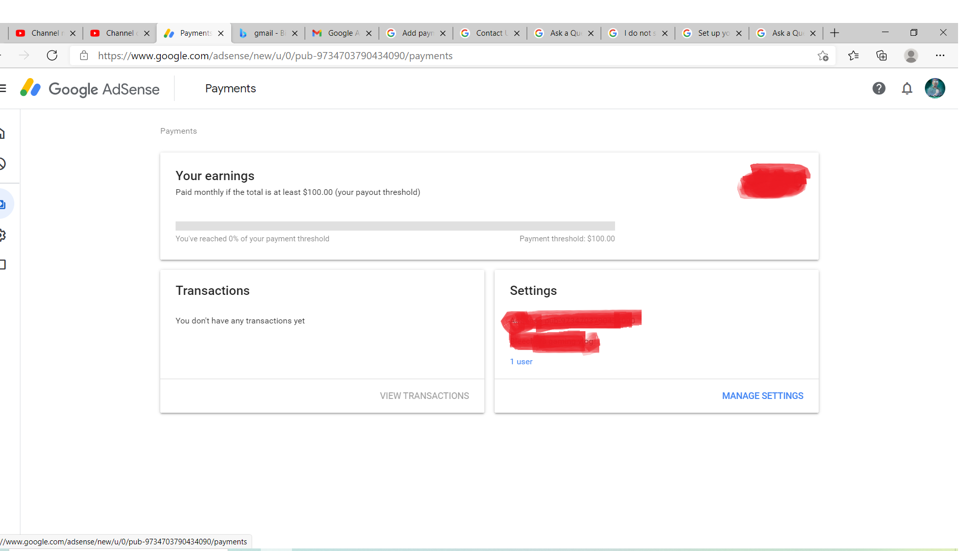
Task: Click VIEW TRANSACTIONS button
Action: click(424, 396)
